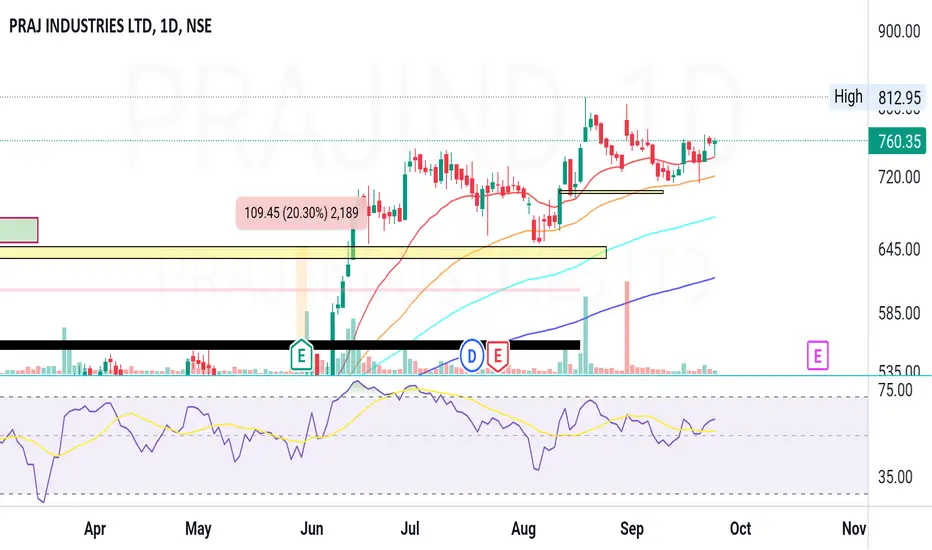932x550 pixels.
Task: Click the blue D dividend marker
Action: [472, 356]
